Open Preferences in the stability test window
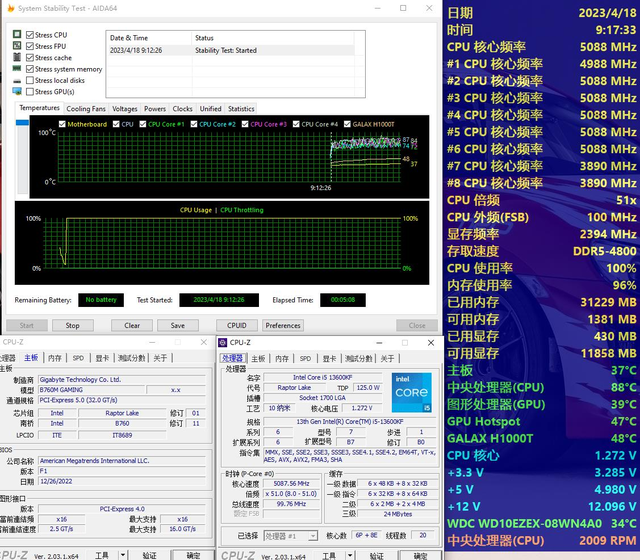Viewport: 640px width, 560px height. point(283,325)
